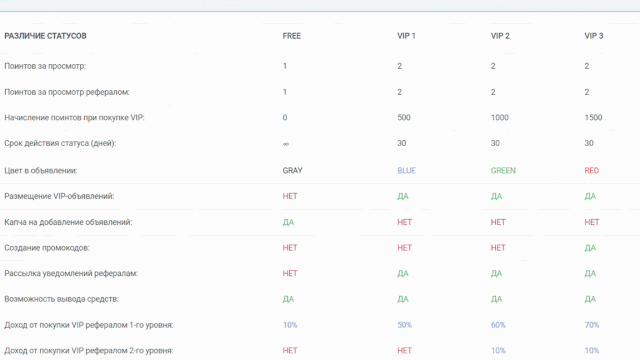This screenshot has height=360, width=640.
Task: Click 'Срок действия статуса (дней):' label
Action: click(x=60, y=143)
